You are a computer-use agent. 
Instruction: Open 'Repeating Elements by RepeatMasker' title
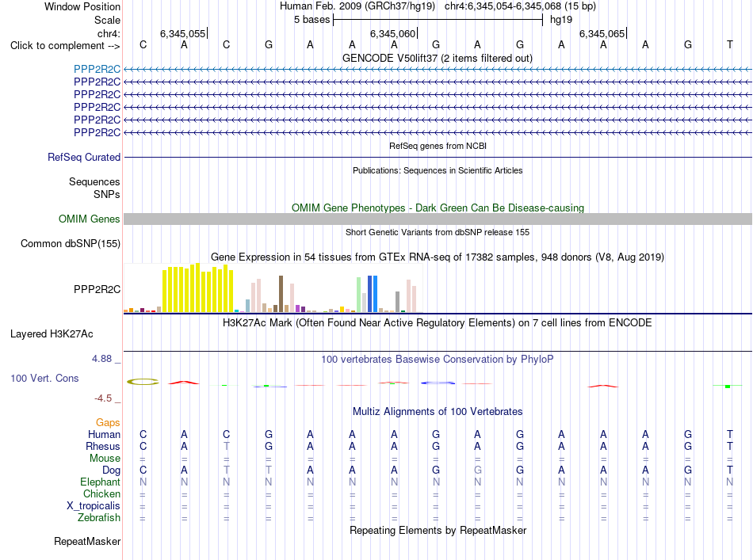pyautogui.click(x=438, y=530)
